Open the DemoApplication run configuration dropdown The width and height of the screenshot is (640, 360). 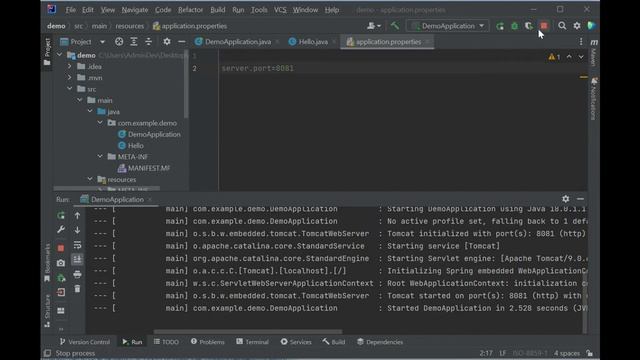[x=448, y=26]
